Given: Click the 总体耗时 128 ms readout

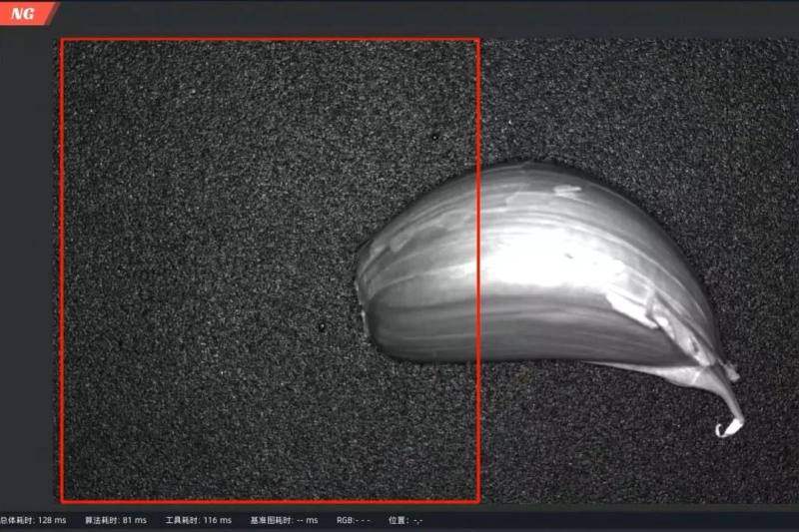Looking at the screenshot, I should [x=33, y=520].
